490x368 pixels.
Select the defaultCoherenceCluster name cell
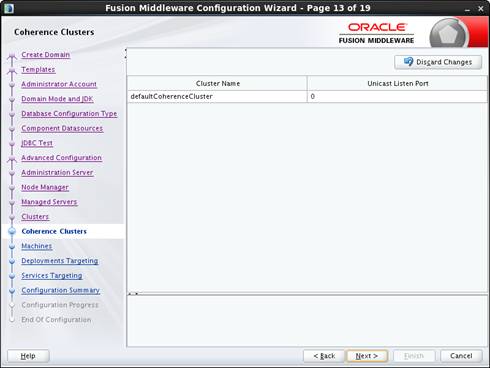(x=217, y=96)
